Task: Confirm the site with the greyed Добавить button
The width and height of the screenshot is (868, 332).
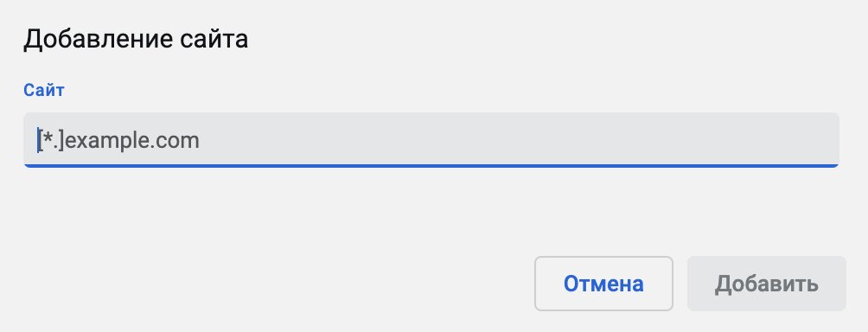Action: coord(767,284)
